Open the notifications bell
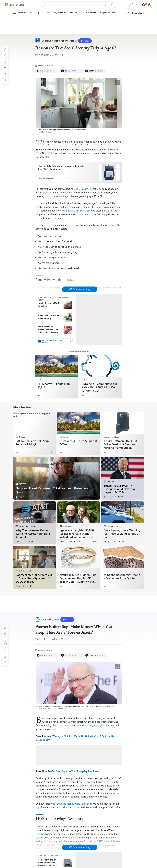 pos(144,5)
